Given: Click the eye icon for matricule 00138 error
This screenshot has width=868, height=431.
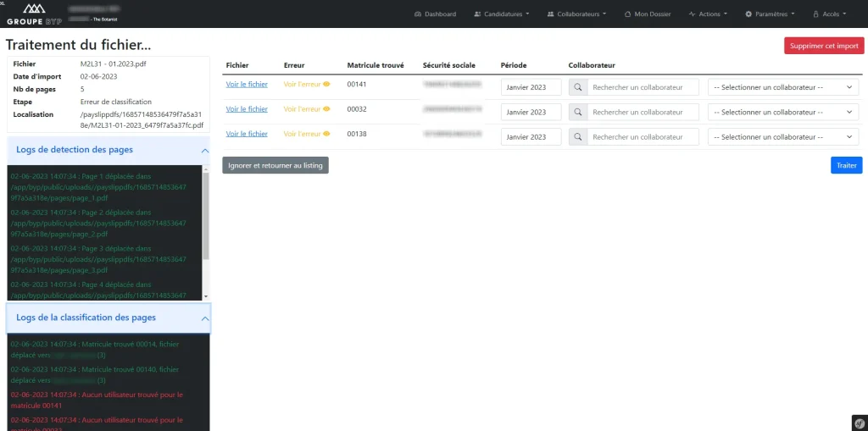Looking at the screenshot, I should click(x=326, y=134).
